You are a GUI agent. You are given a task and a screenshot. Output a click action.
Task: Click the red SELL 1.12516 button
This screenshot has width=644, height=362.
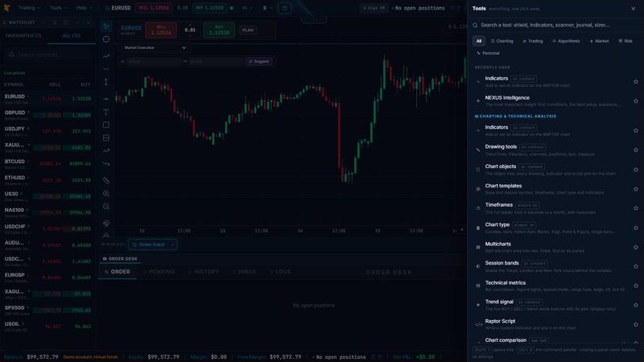tap(161, 30)
